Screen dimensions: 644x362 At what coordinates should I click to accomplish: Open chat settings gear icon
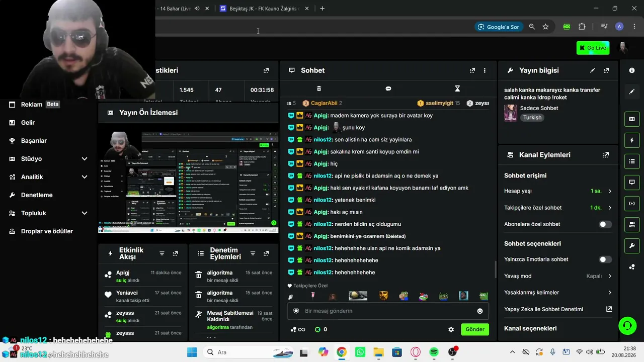coord(451,329)
